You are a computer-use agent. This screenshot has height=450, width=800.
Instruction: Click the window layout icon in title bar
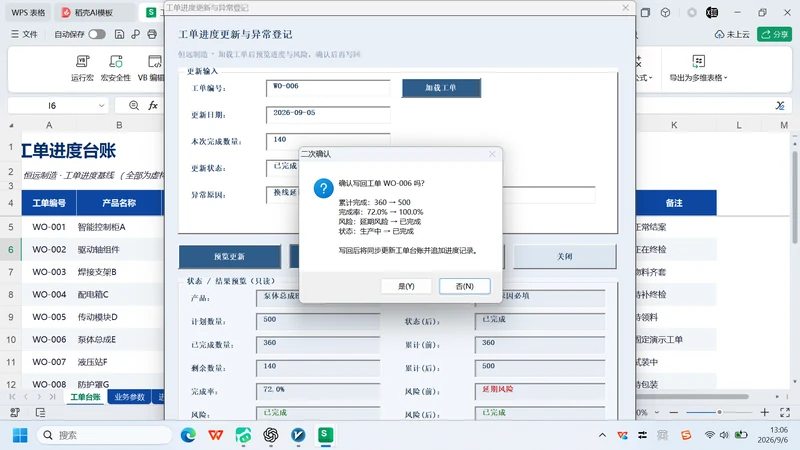[645, 13]
